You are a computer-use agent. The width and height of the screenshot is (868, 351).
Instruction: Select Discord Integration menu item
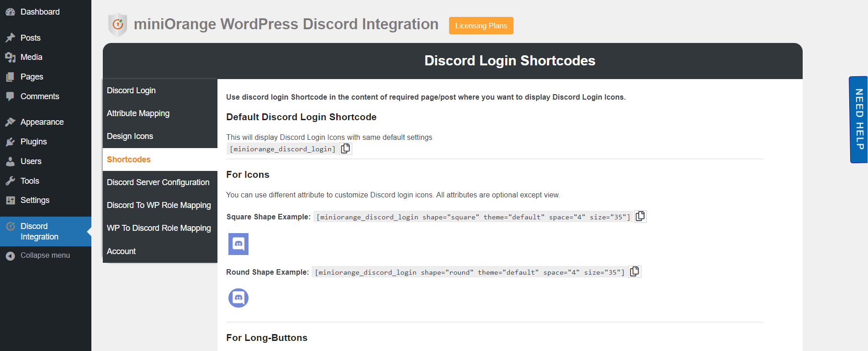[x=46, y=231]
